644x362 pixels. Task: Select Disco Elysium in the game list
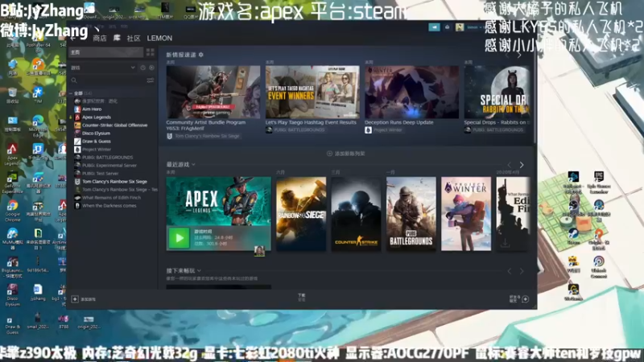(96, 133)
